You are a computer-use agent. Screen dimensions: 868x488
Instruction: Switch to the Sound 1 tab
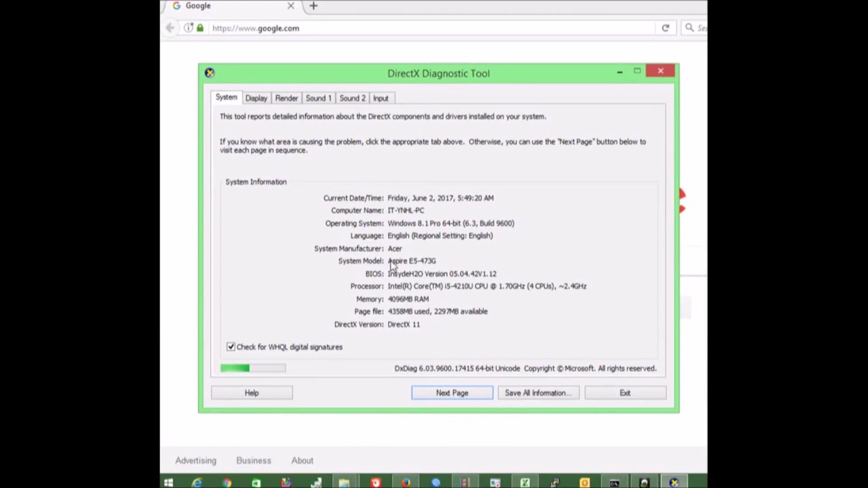click(x=318, y=98)
